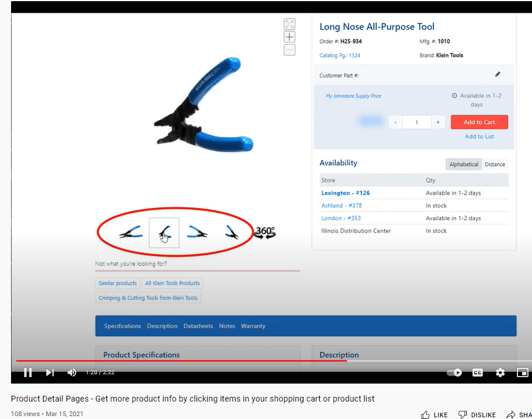Increase quantity with plus button
Screen dimensions: 532x419
pyautogui.click(x=438, y=123)
